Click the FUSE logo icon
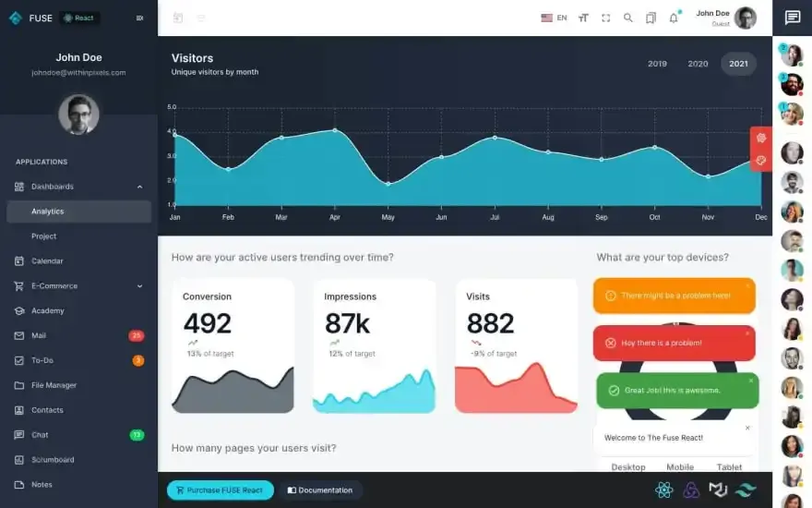The height and width of the screenshot is (508, 812). (16, 18)
